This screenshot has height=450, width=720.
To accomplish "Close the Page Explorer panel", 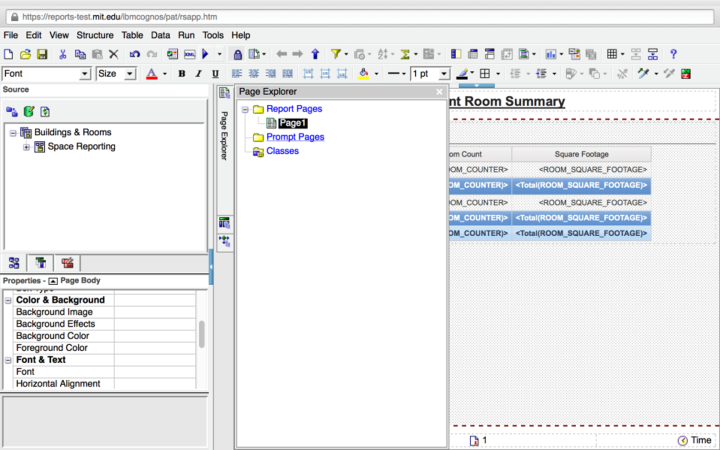I will [439, 91].
